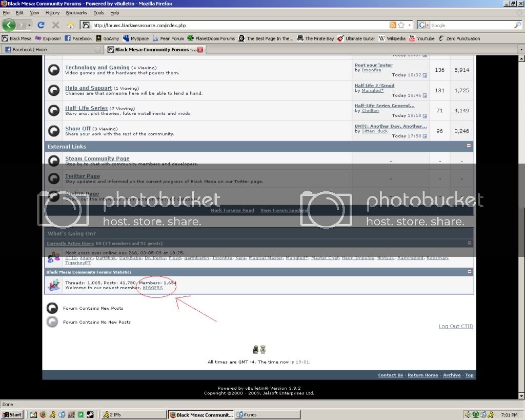
Task: Open the Bookmarks menu
Action: click(x=76, y=13)
